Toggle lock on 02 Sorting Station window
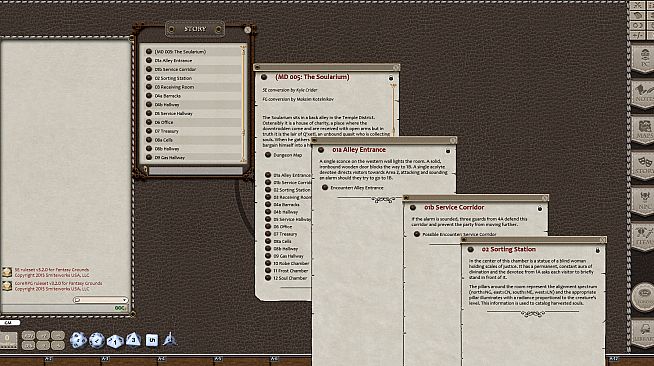This screenshot has width=654, height=366. tap(598, 251)
